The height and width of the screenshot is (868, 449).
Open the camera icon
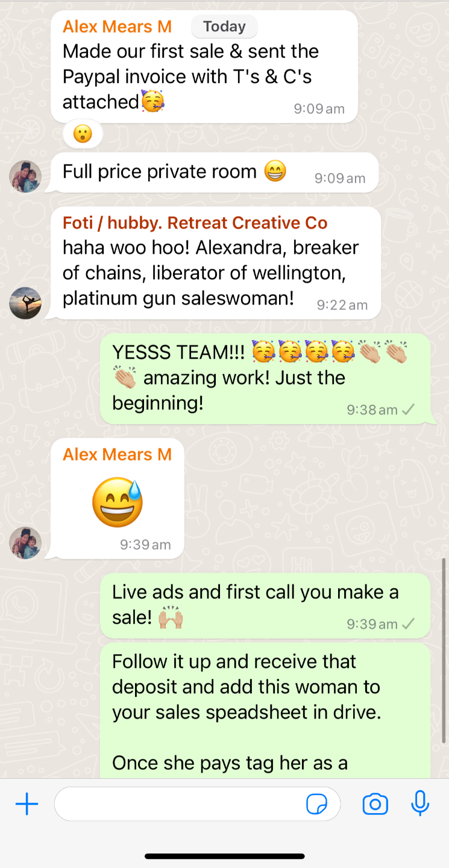tap(375, 804)
